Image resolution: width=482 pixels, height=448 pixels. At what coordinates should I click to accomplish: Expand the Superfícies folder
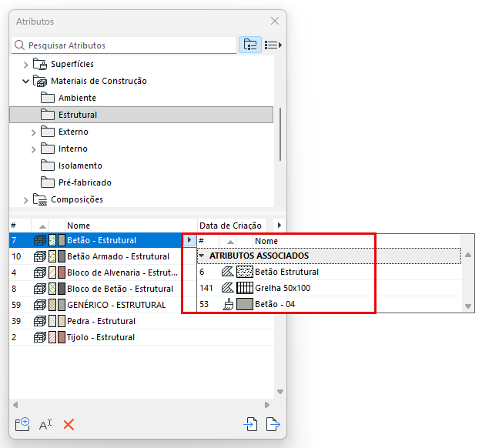[x=26, y=65]
